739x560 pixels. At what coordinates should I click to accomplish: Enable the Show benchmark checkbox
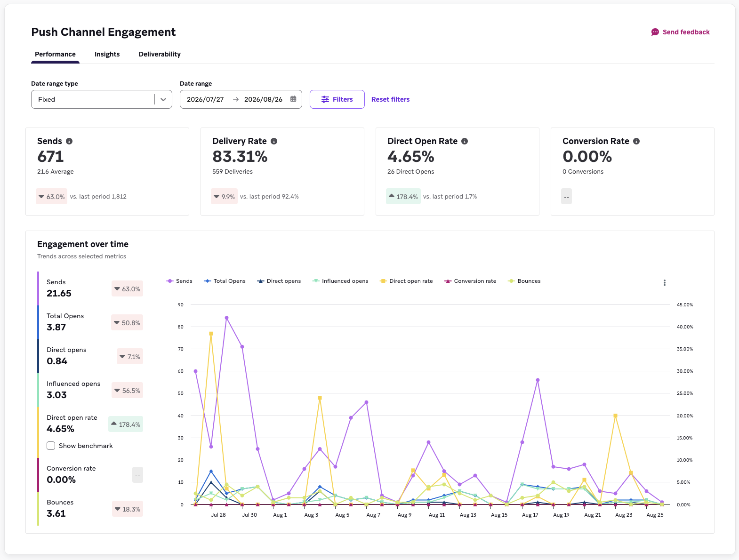[x=51, y=446]
